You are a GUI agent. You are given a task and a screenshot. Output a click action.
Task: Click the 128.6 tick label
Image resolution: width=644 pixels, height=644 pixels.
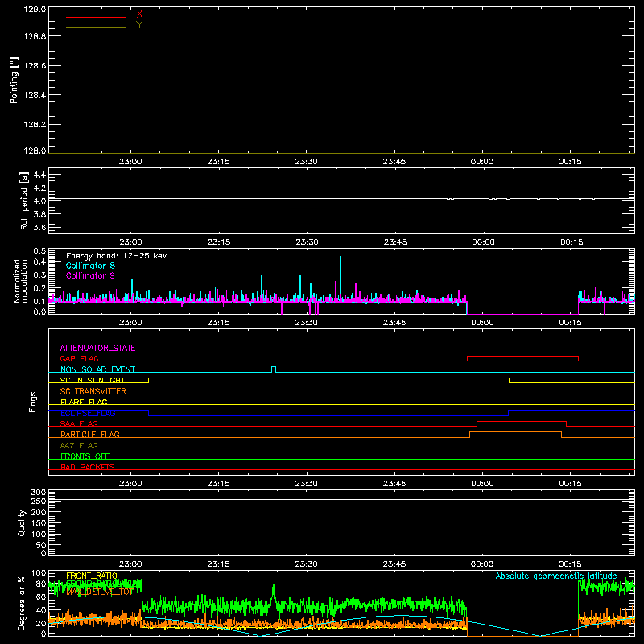click(35, 66)
